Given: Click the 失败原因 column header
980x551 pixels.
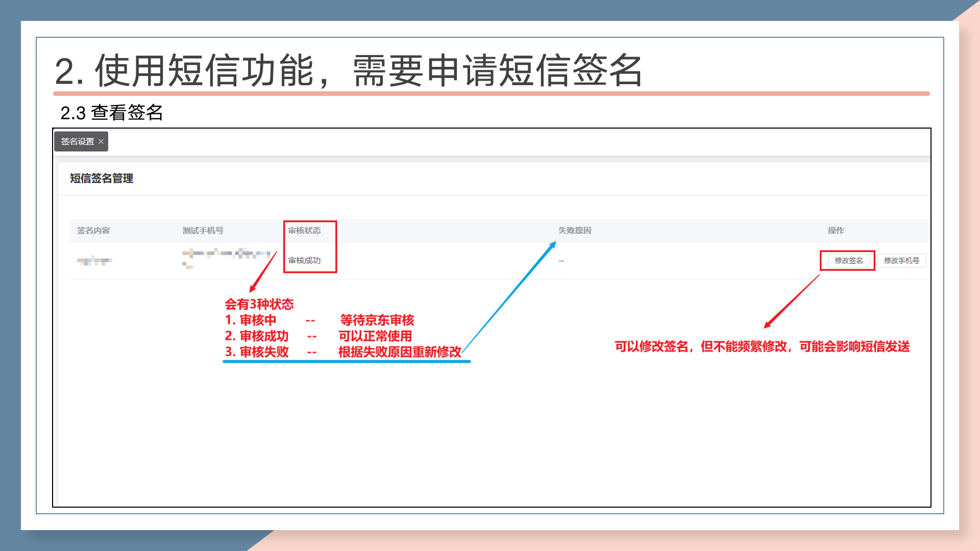Looking at the screenshot, I should [x=574, y=231].
